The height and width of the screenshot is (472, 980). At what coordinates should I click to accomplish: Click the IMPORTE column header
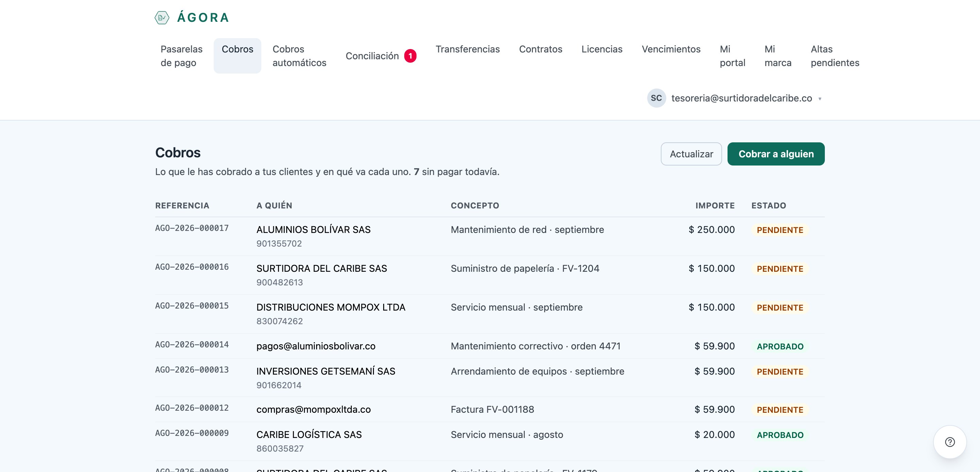click(x=715, y=206)
